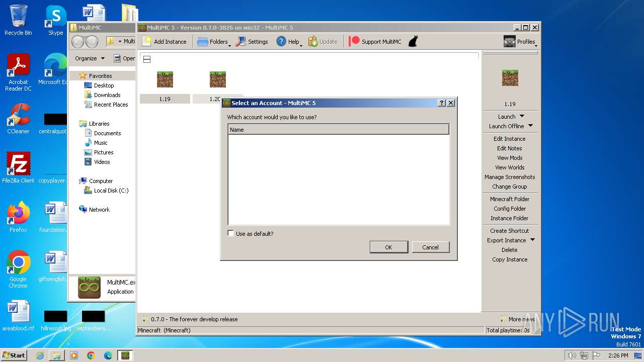Open the Launch Offline dropdown arrow
The height and width of the screenshot is (362, 644).
pos(530,126)
